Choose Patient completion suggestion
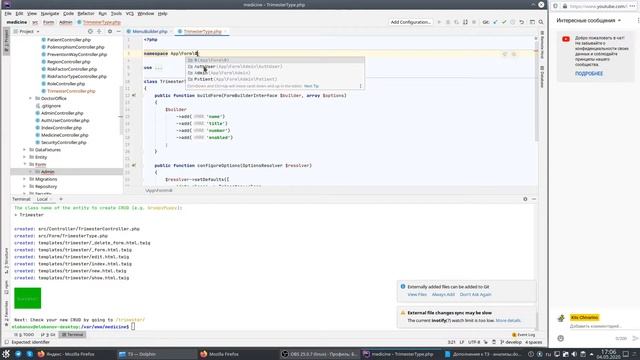Screen dimensions: 640x360 tap(275, 79)
